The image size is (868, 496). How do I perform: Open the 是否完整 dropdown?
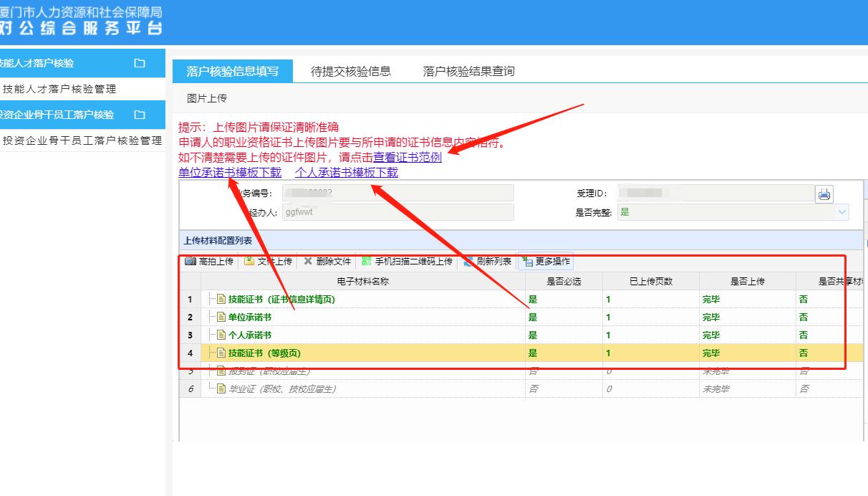tap(841, 212)
